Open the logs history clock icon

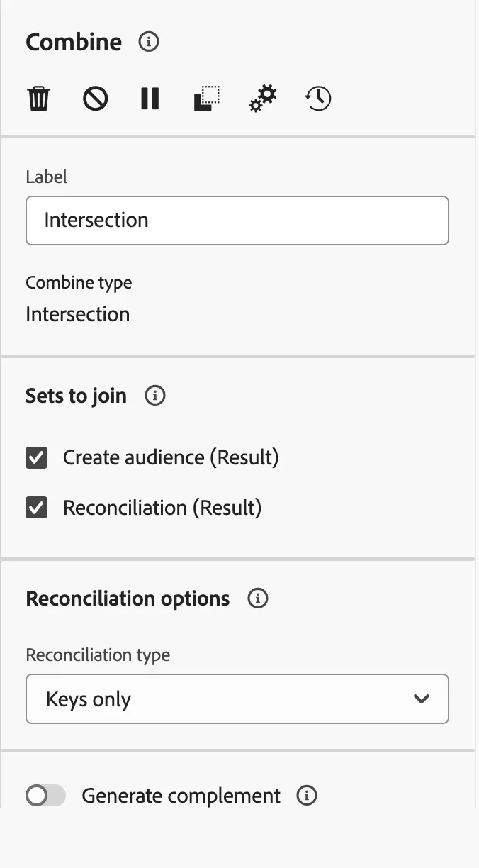coord(318,99)
